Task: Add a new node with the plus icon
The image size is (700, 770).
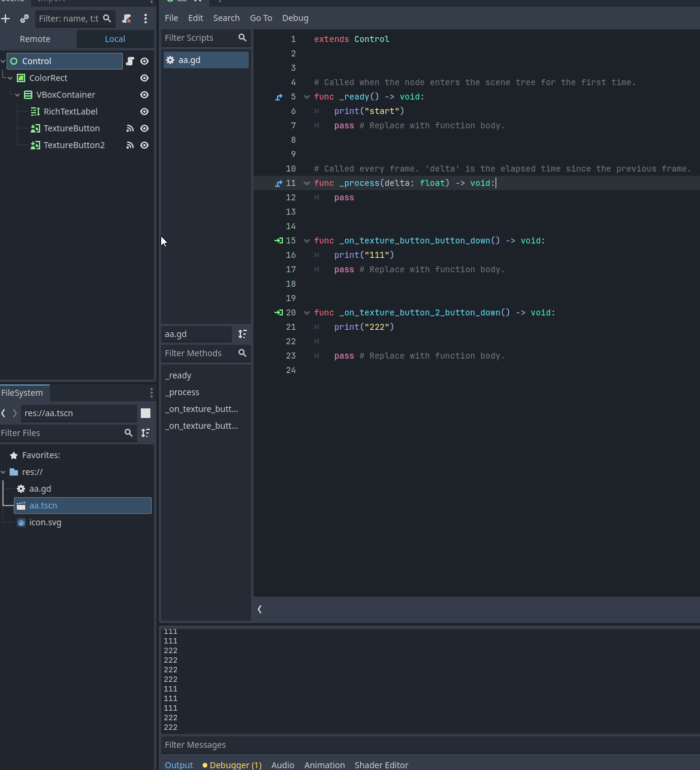Action: click(5, 19)
